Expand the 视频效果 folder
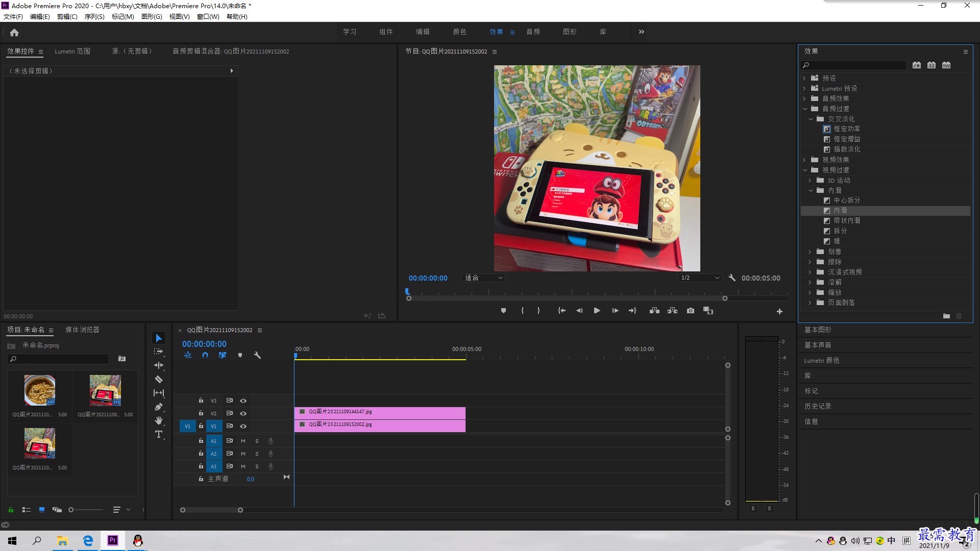980x551 pixels. click(x=804, y=160)
